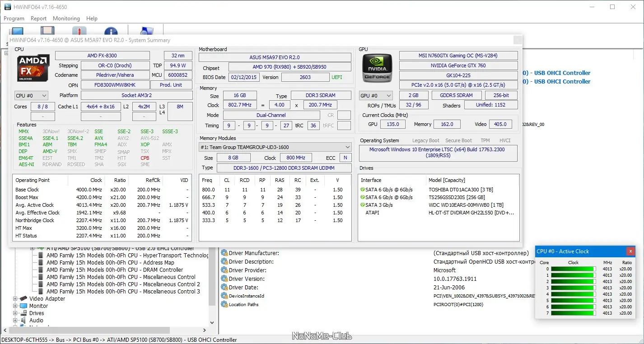Expand the Drives tree node
Image resolution: width=644 pixels, height=344 pixels.
(x=15, y=313)
